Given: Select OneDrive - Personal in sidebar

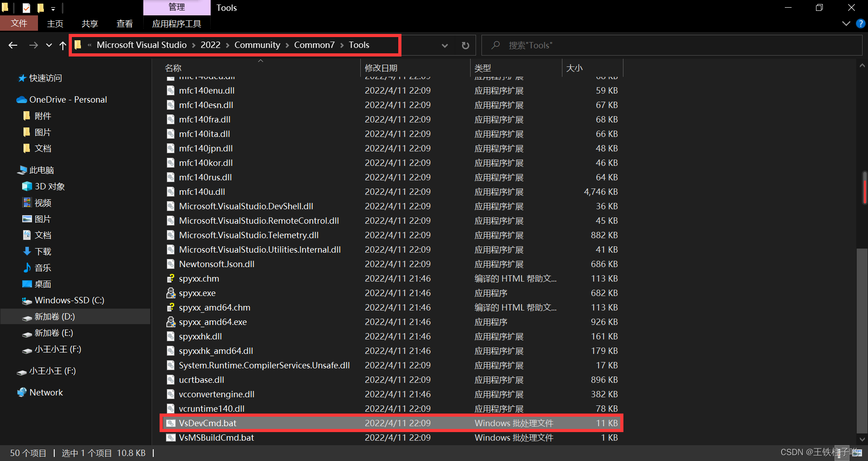Looking at the screenshot, I should pyautogui.click(x=68, y=99).
